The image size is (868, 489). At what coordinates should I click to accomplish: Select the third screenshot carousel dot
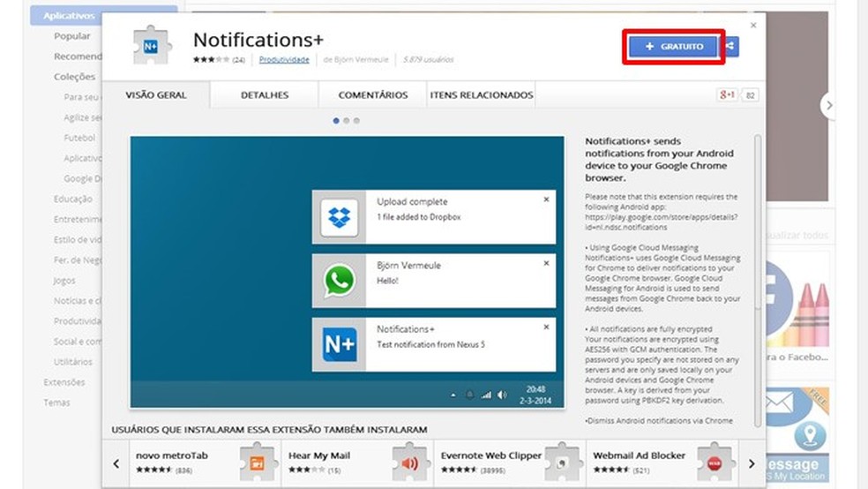tap(356, 121)
